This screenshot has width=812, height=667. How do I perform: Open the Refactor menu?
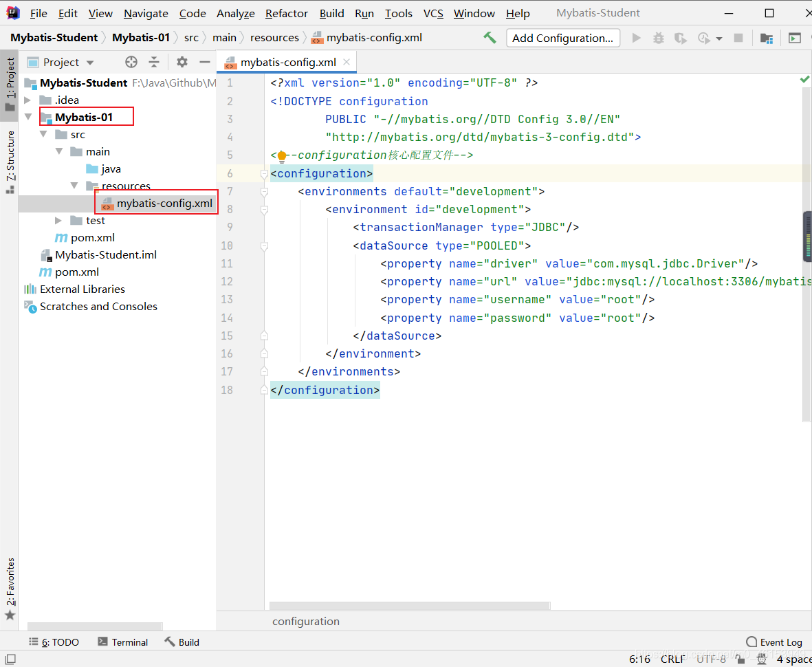click(286, 13)
